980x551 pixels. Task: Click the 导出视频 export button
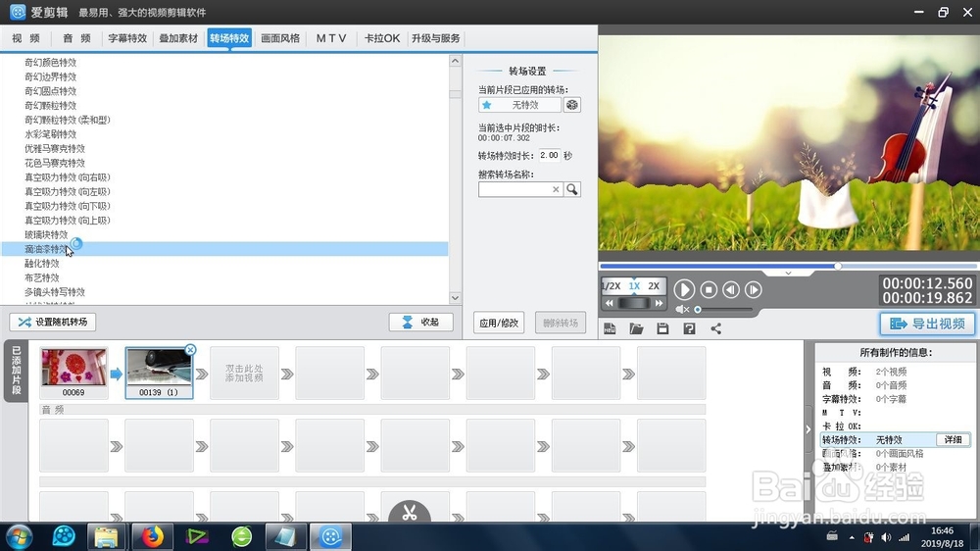click(x=927, y=324)
